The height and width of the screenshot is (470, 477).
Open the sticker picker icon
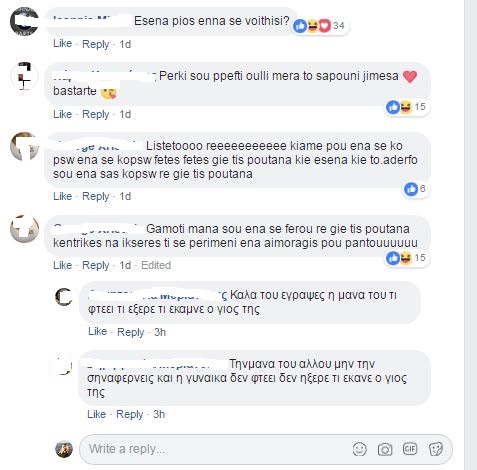click(x=436, y=449)
